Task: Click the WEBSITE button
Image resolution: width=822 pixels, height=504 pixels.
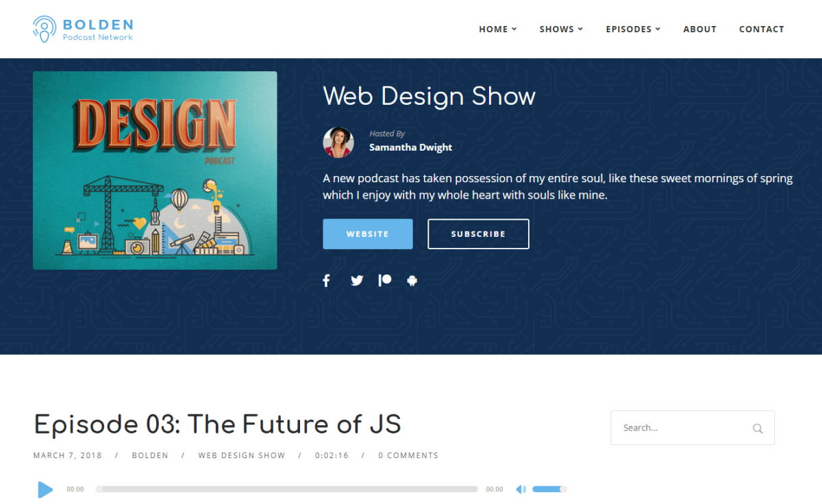Action: coord(368,234)
